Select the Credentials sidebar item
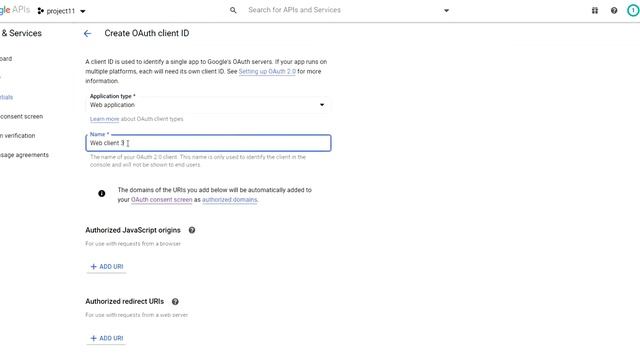The height and width of the screenshot is (360, 640). click(7, 97)
